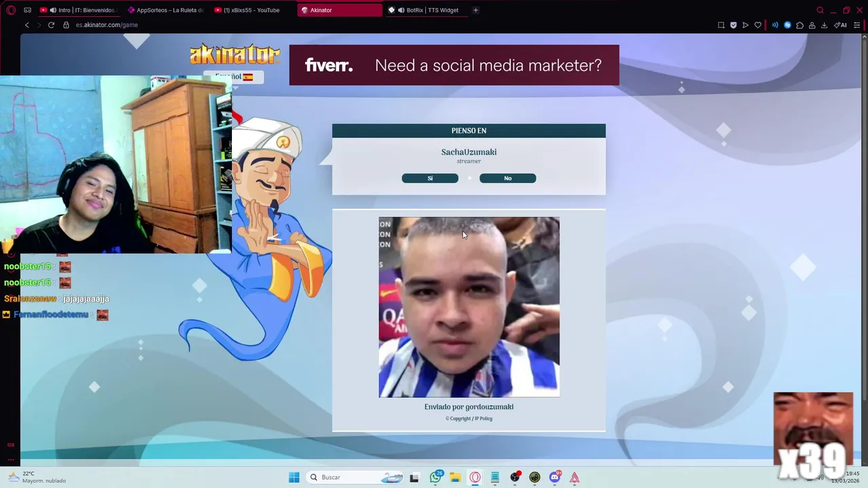Image resolution: width=868 pixels, height=488 pixels.
Task: Click the guessed character photo
Action: 469,307
